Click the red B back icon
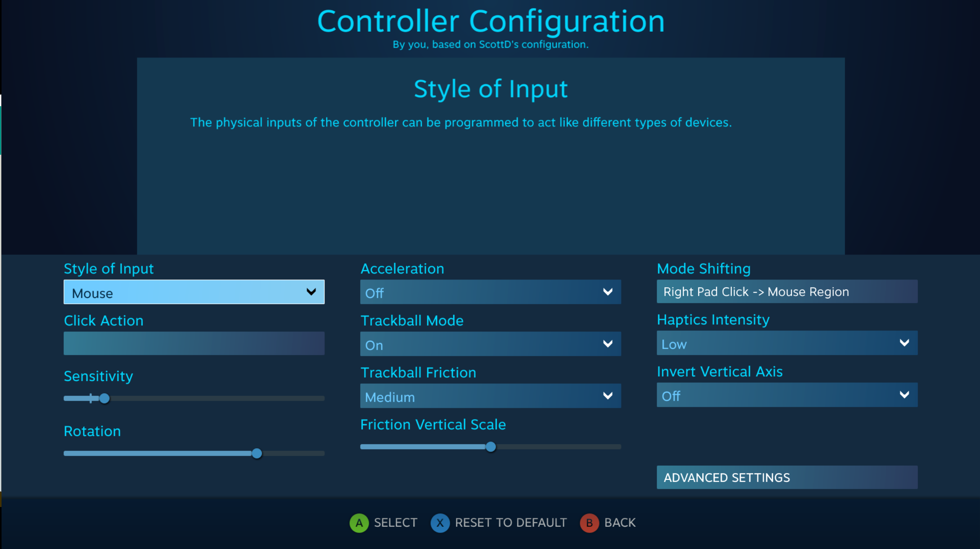Image resolution: width=980 pixels, height=549 pixels. pyautogui.click(x=589, y=523)
